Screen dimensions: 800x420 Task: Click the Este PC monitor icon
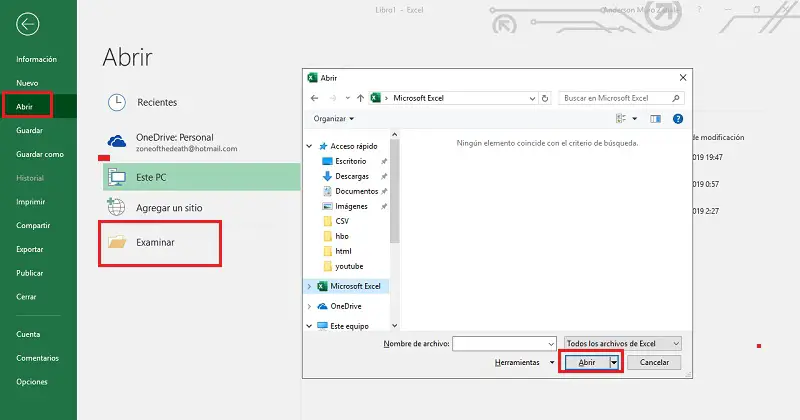click(117, 177)
